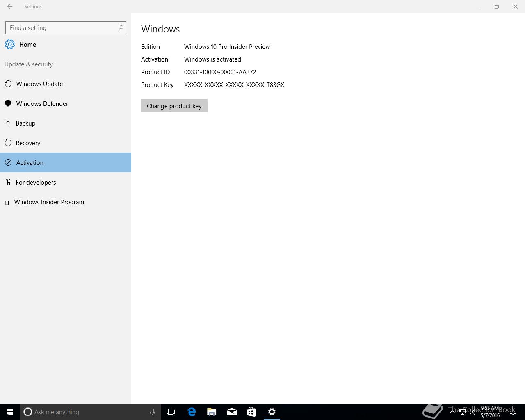Viewport: 525px width, 420px height.
Task: Open Windows Insider Program section
Action: point(66,202)
